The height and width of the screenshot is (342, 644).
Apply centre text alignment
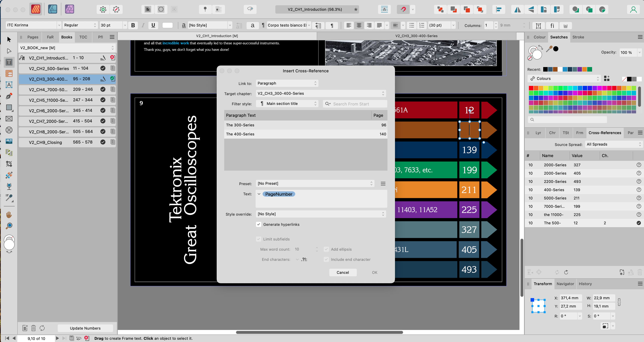(359, 25)
